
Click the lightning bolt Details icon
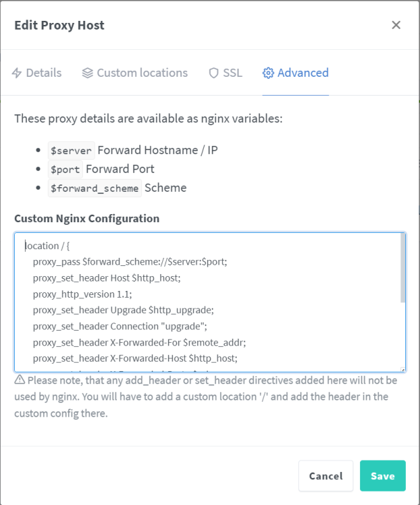17,73
